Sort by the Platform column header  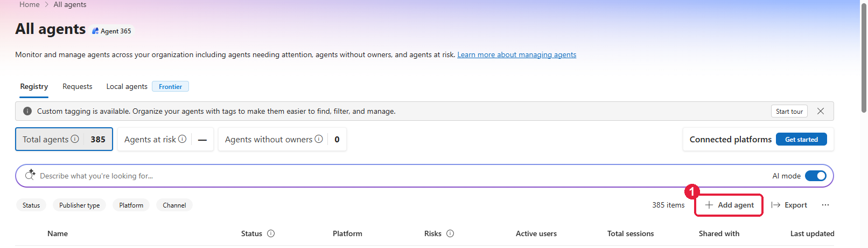(x=347, y=233)
